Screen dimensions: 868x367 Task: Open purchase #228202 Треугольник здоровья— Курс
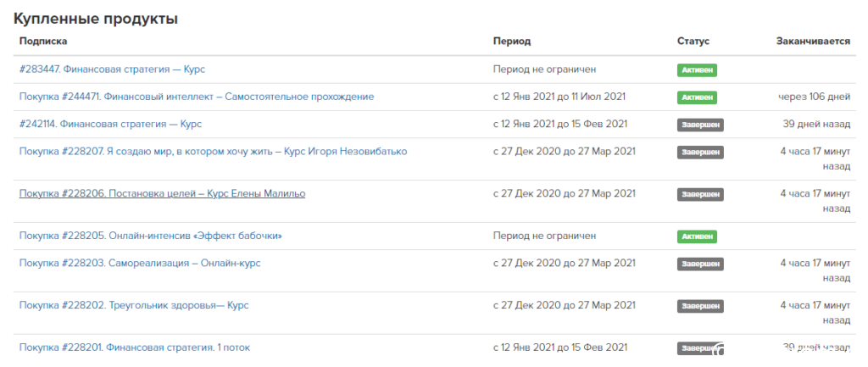134,306
